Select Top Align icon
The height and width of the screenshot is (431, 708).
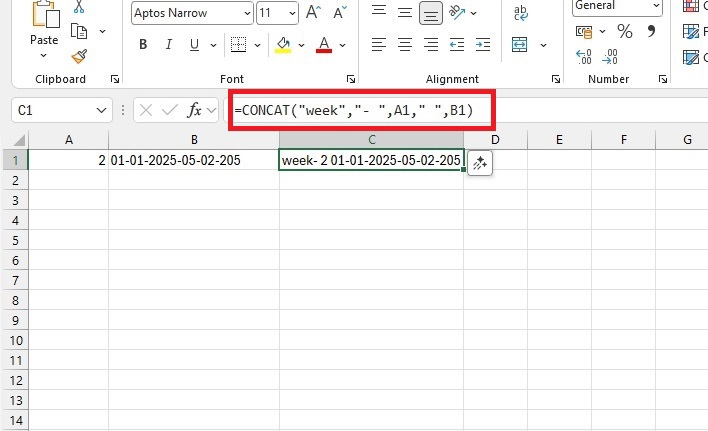pyautogui.click(x=379, y=11)
